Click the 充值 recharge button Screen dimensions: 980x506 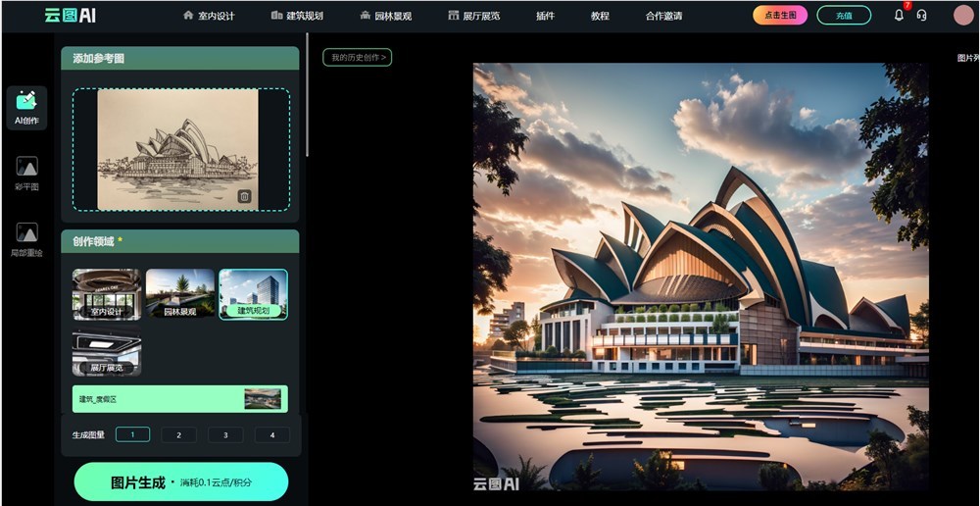844,15
